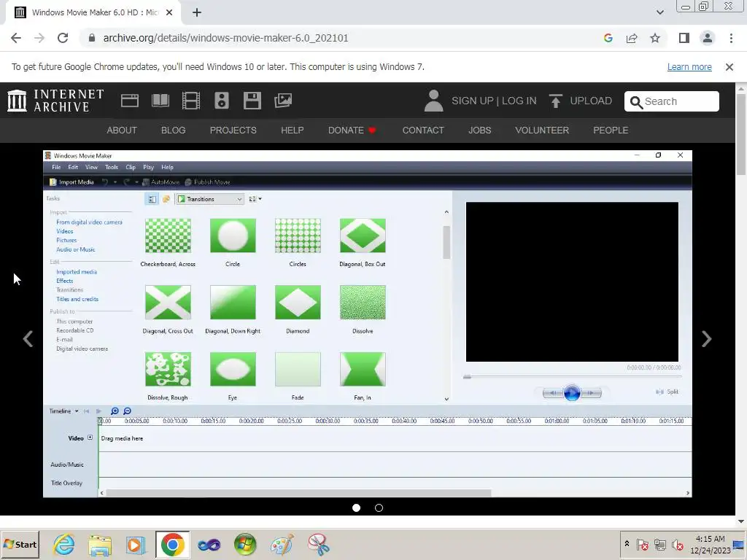747x560 pixels.
Task: Click the Chrome profile icon
Action: tap(708, 38)
